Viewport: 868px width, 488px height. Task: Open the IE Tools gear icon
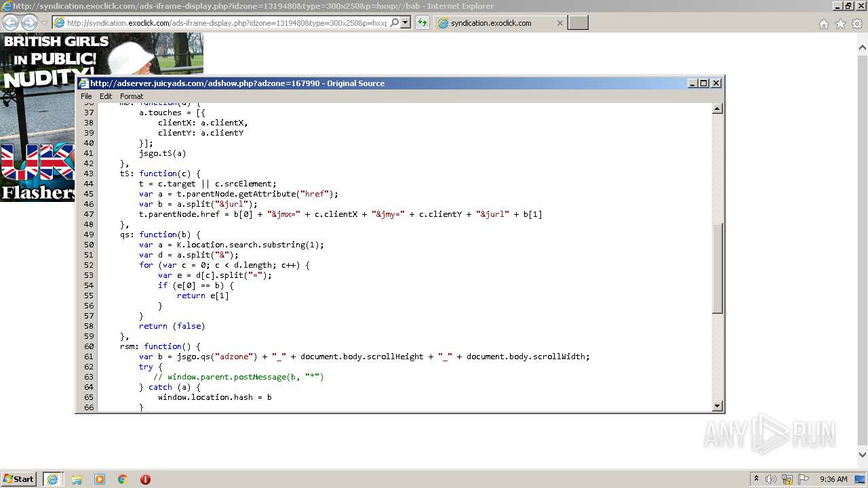857,24
